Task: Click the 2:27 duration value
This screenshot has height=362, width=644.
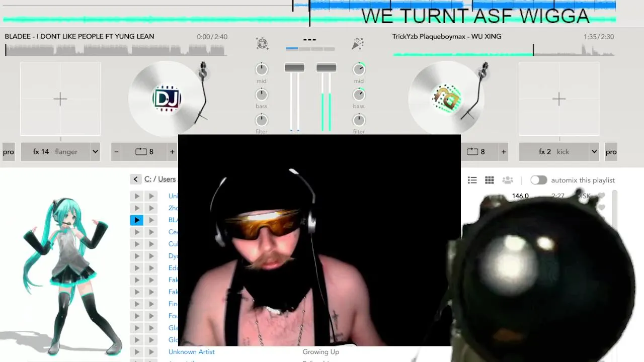Action: 557,196
